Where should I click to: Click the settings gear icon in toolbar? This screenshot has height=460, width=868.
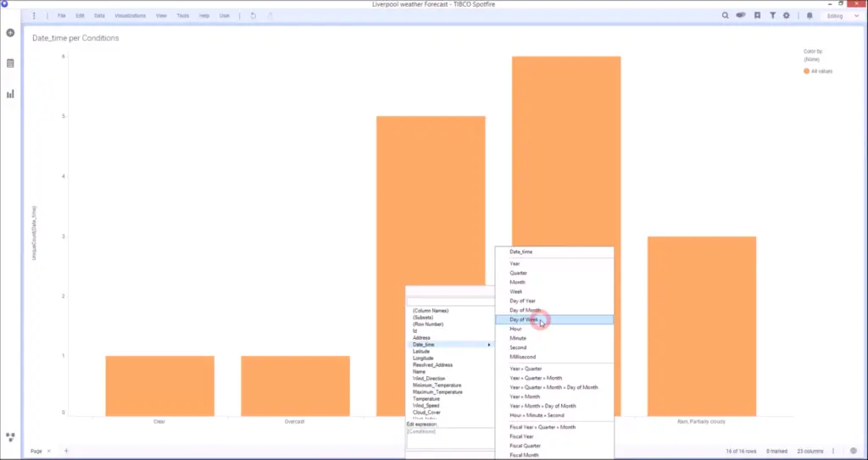click(x=787, y=15)
